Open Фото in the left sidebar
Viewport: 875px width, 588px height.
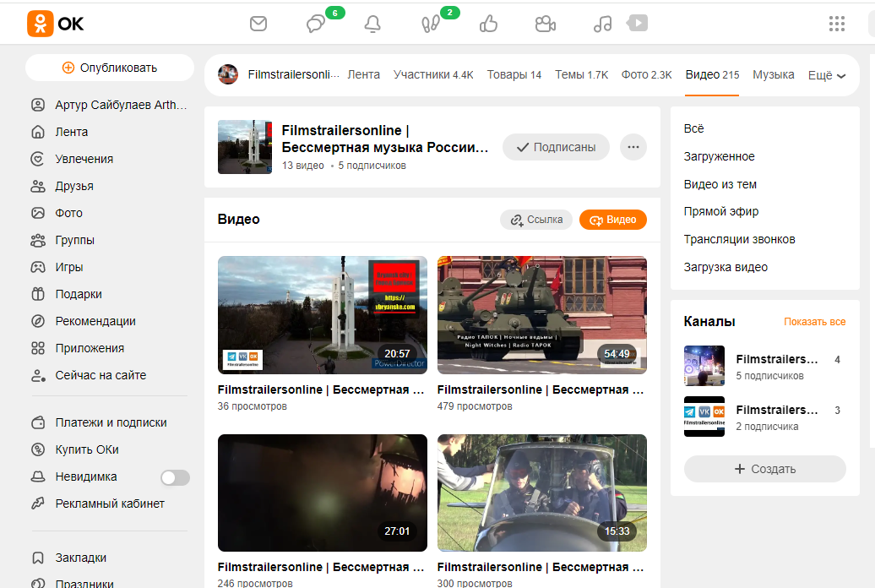[x=57, y=213]
